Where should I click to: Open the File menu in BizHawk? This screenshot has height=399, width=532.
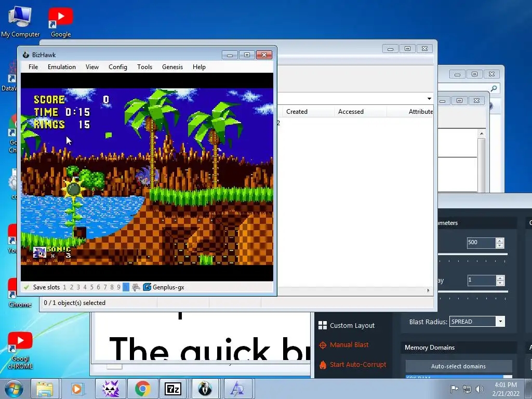pyautogui.click(x=33, y=67)
